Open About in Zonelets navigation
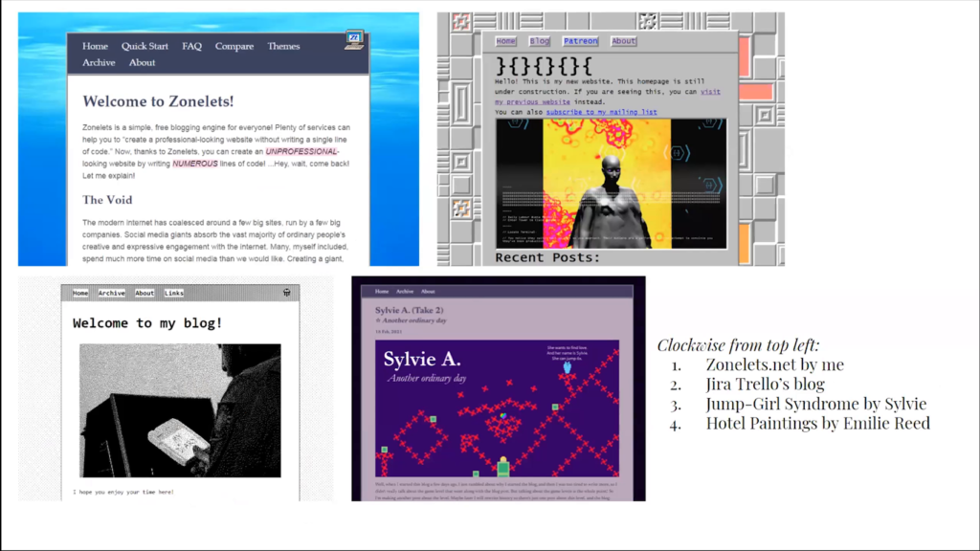980x551 pixels. [142, 62]
